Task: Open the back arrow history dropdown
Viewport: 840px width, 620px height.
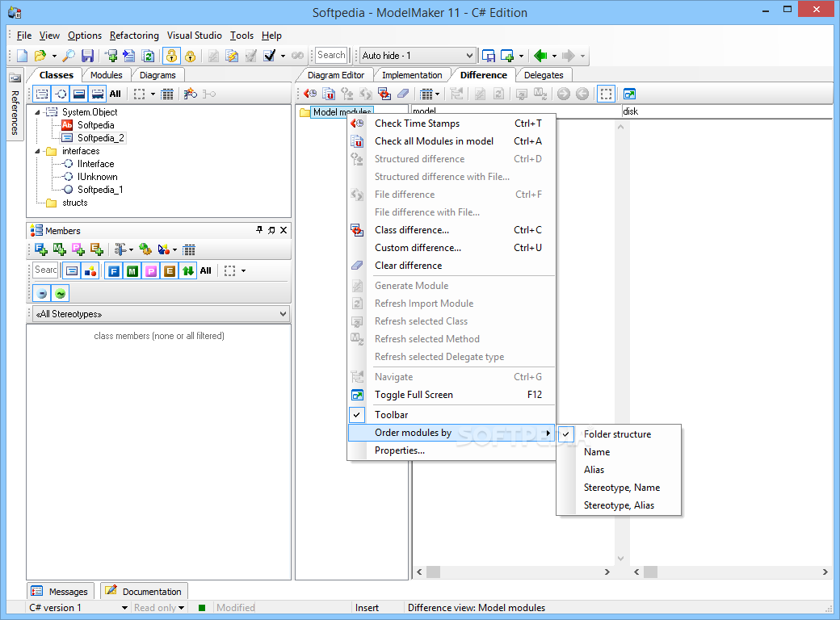Action: 554,56
